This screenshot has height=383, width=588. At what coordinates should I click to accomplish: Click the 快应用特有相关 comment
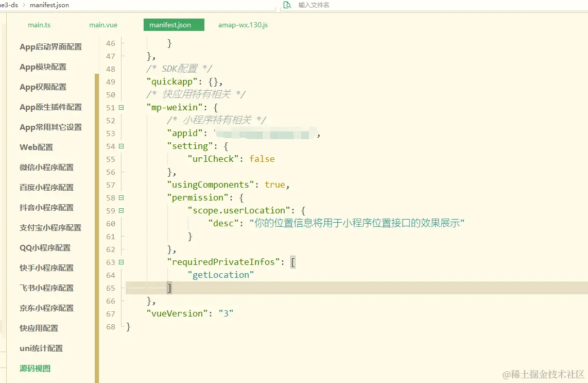pos(196,94)
